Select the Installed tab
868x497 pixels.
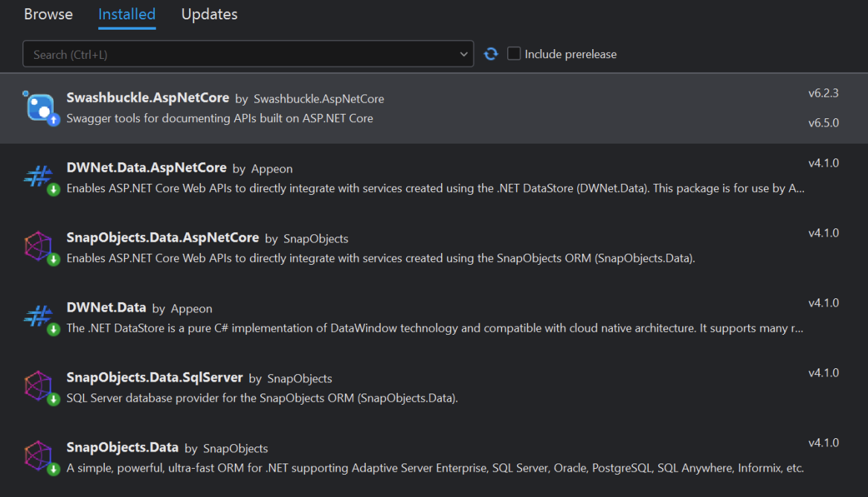tap(126, 14)
